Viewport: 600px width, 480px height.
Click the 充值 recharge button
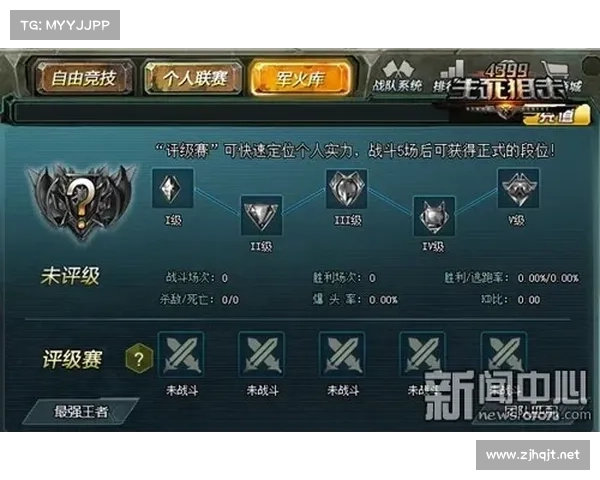[556, 116]
